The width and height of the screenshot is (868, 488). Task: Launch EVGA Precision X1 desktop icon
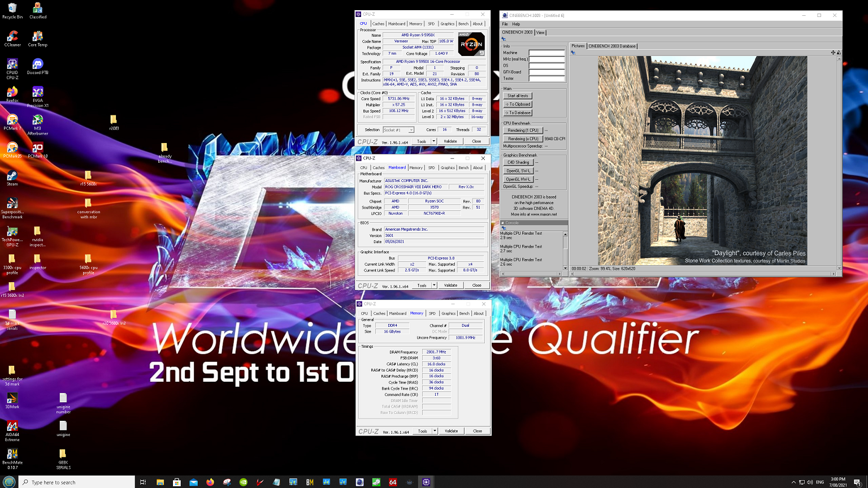click(x=38, y=97)
